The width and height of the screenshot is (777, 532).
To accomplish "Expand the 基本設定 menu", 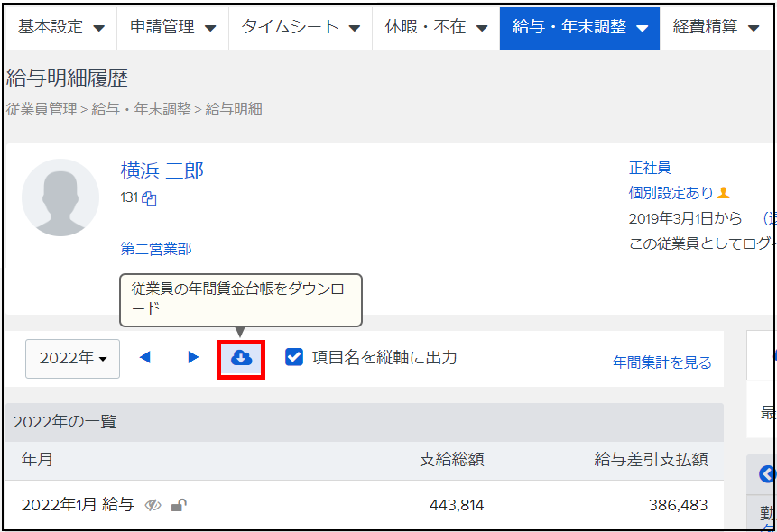I will click(60, 27).
